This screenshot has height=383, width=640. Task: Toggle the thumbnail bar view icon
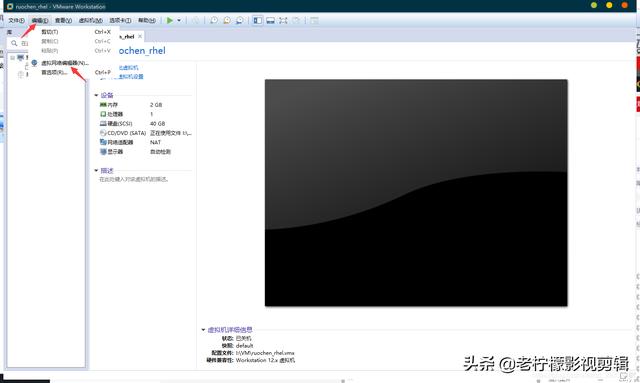click(270, 20)
